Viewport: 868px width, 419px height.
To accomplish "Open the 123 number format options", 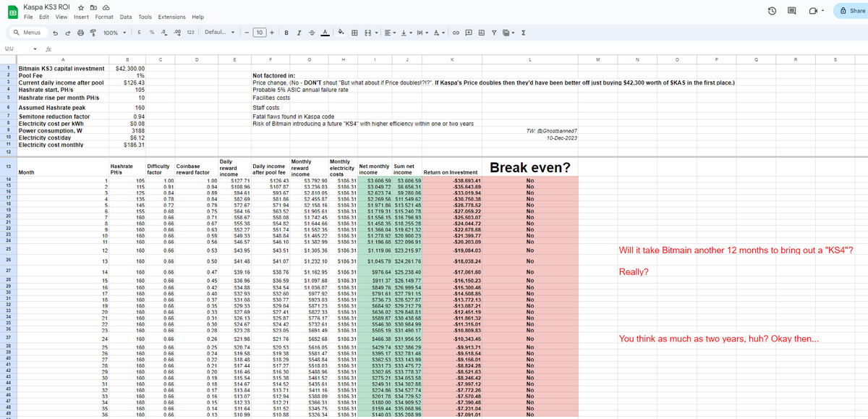I will (190, 33).
